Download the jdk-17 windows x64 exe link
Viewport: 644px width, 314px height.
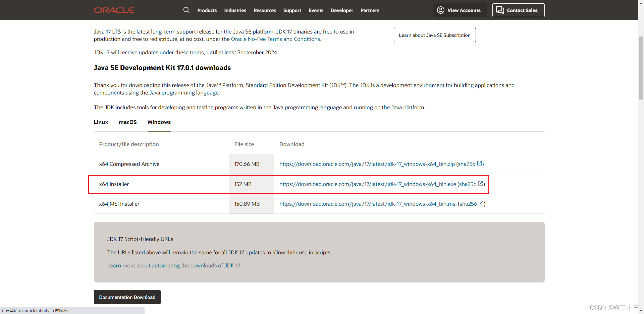[x=368, y=184]
